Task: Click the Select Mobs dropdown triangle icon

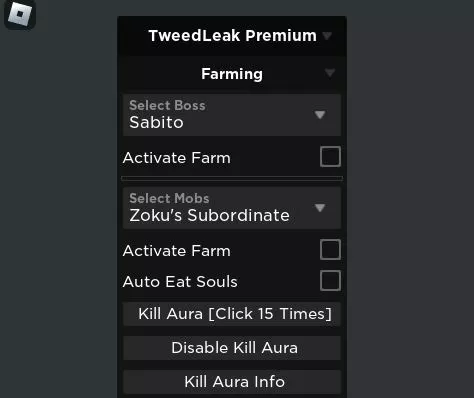Action: pos(320,208)
